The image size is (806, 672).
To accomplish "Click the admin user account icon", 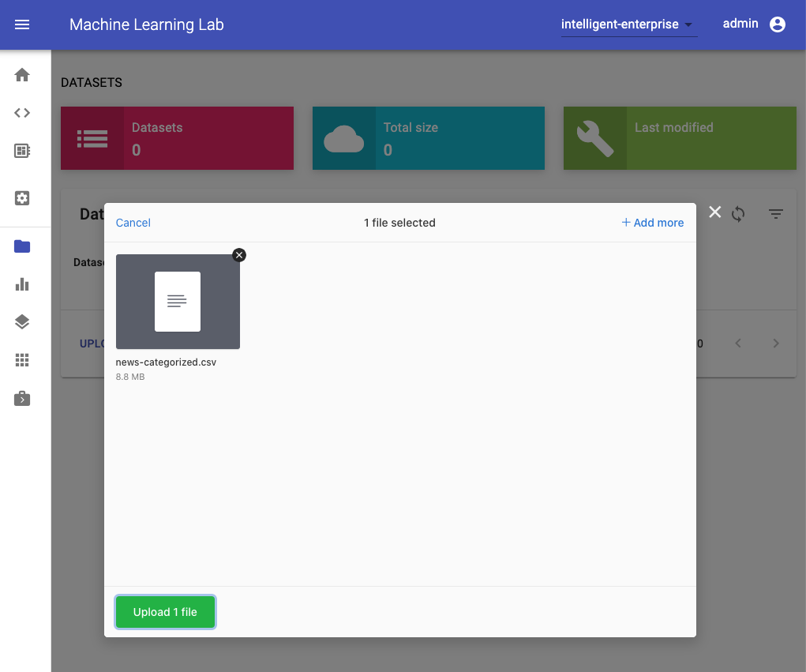I will 777,24.
